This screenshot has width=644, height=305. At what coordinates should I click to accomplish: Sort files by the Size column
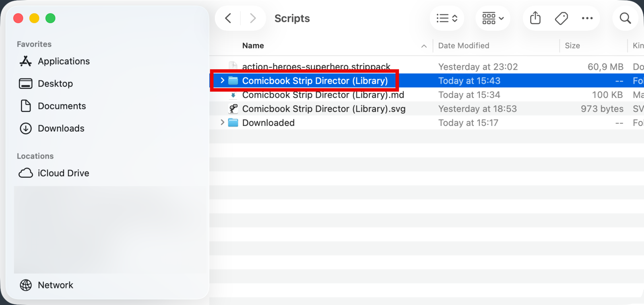[572, 45]
